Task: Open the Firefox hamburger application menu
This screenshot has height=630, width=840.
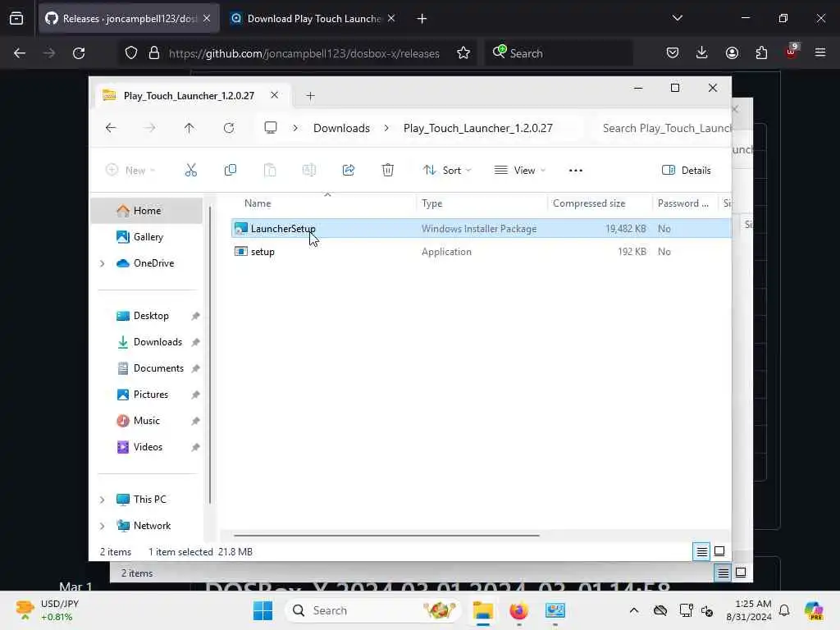Action: coord(820,52)
